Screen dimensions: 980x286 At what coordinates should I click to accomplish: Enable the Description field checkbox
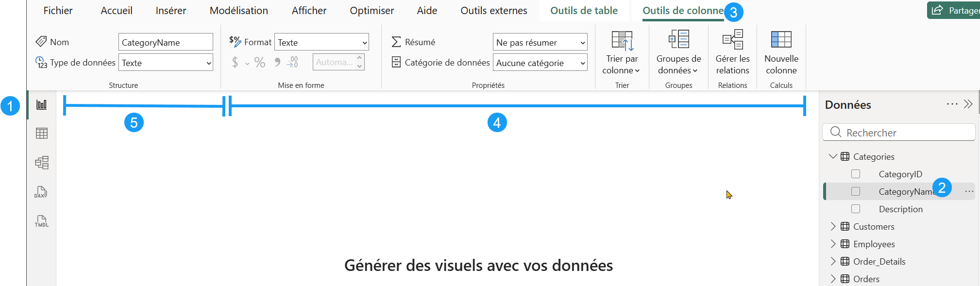(x=856, y=209)
